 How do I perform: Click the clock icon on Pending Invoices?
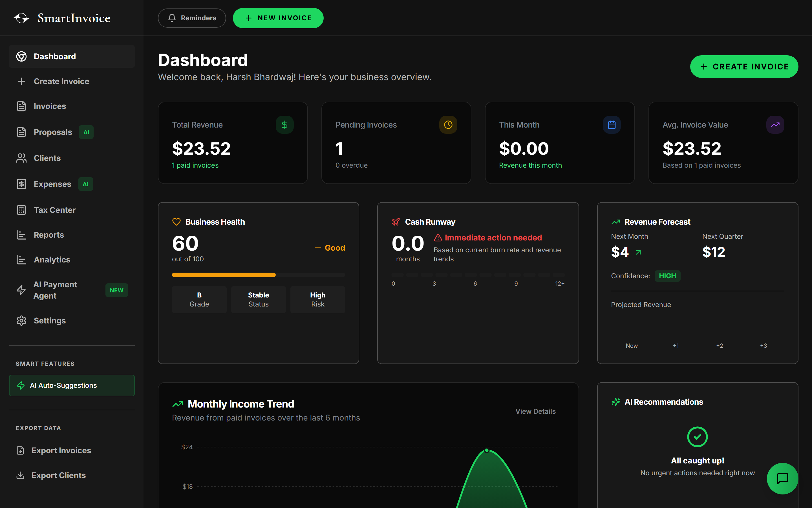[448, 125]
